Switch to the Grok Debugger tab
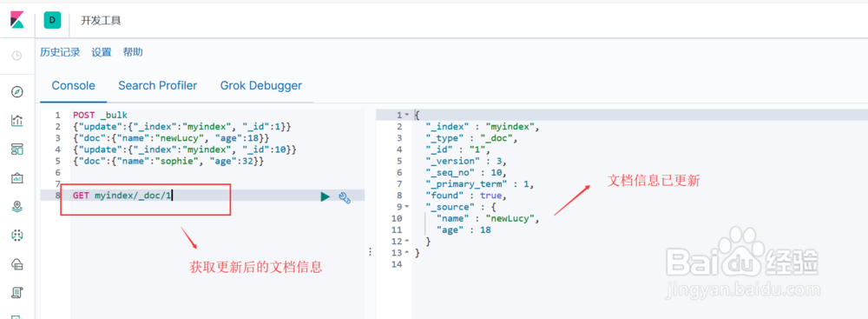 [261, 85]
